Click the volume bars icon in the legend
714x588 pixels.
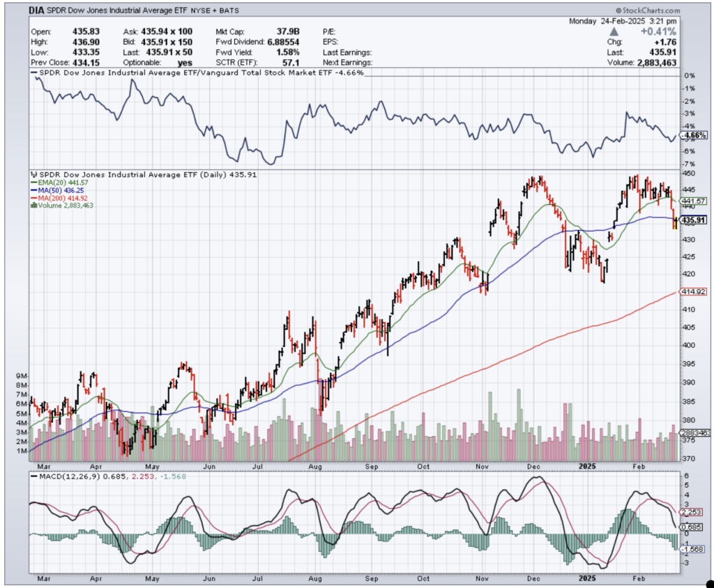coord(33,206)
